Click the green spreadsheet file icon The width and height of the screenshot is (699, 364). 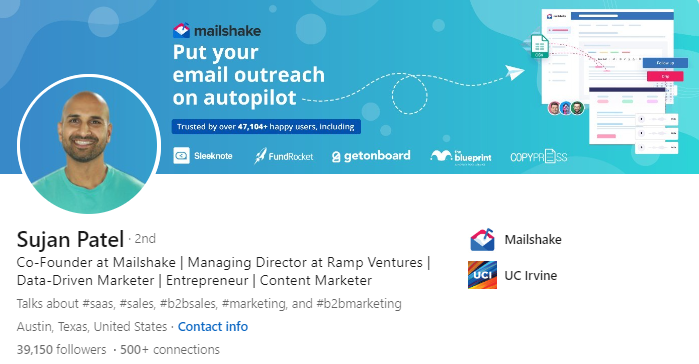(x=539, y=46)
